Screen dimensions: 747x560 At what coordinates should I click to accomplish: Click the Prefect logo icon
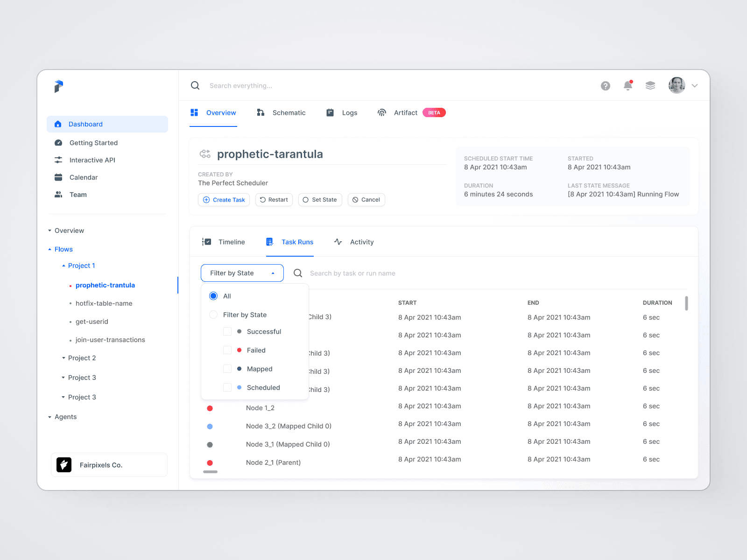[x=59, y=86]
